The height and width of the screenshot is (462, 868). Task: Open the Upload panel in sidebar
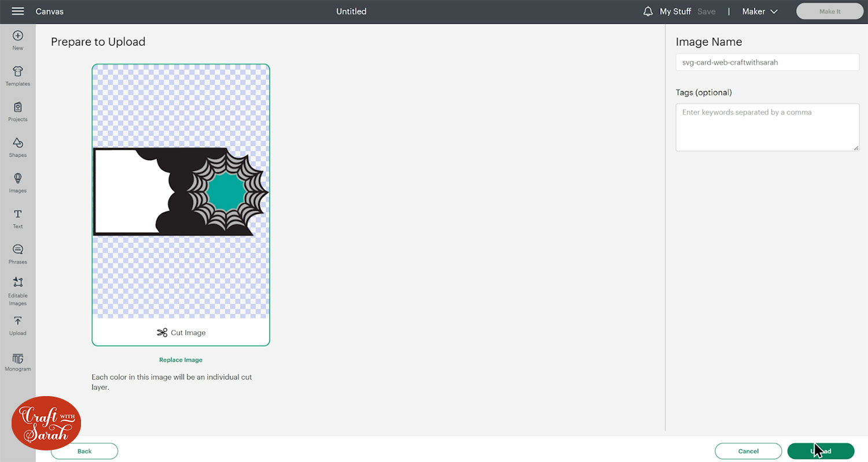coord(18,326)
